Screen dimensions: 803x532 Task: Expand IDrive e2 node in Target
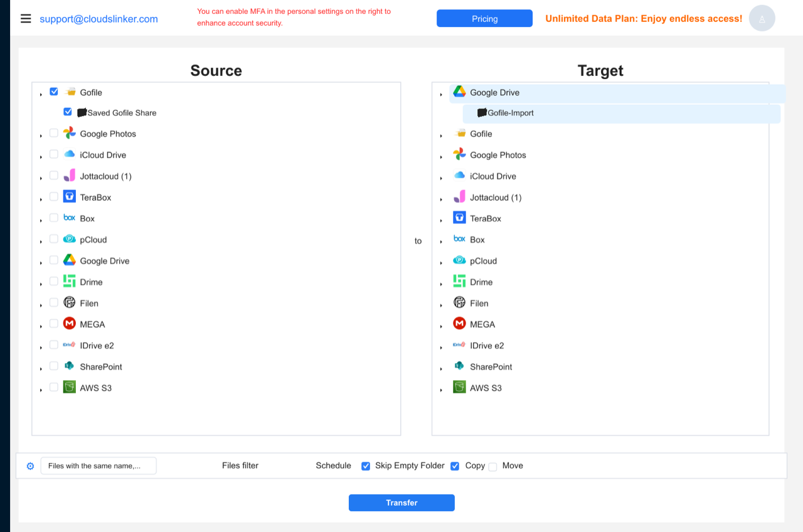[x=441, y=348]
